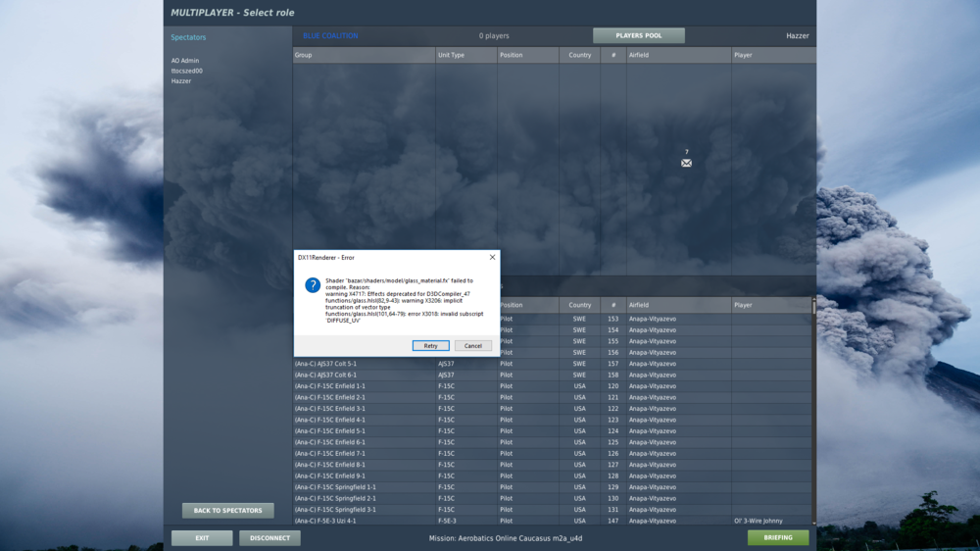Select slot (Ana-C) F-15C Springfield 3-1
Image resolution: width=980 pixels, height=551 pixels.
point(553,510)
